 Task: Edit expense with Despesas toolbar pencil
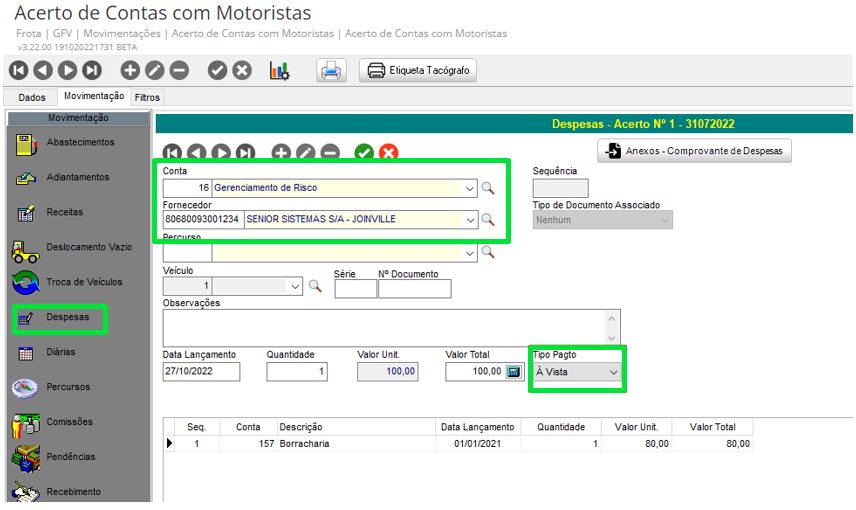(306, 152)
